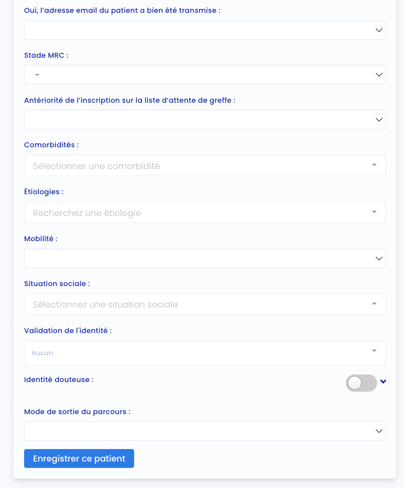Toggle the Identité douteuse switch
This screenshot has width=404, height=488.
click(361, 383)
